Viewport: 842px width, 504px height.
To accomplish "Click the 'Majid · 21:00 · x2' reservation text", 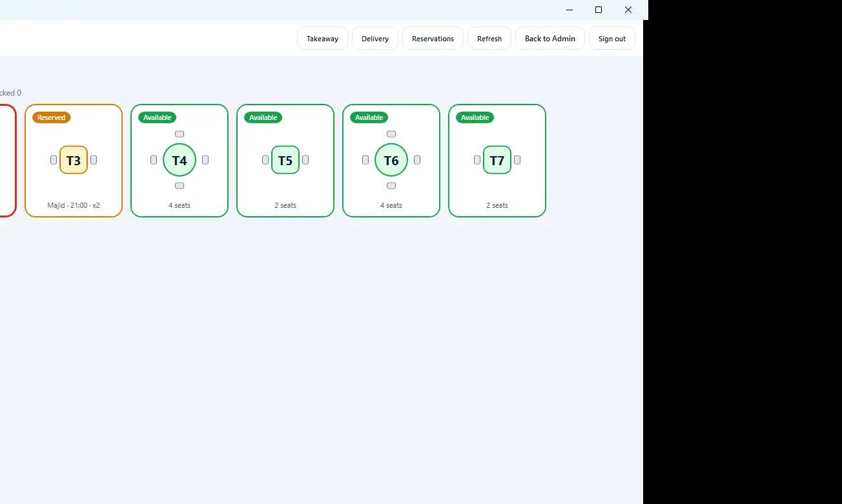I will coord(74,205).
